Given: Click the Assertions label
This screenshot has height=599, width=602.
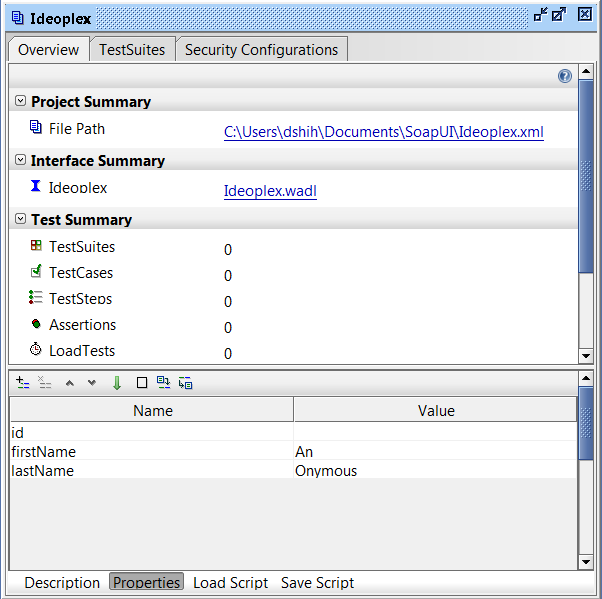Looking at the screenshot, I should [83, 325].
